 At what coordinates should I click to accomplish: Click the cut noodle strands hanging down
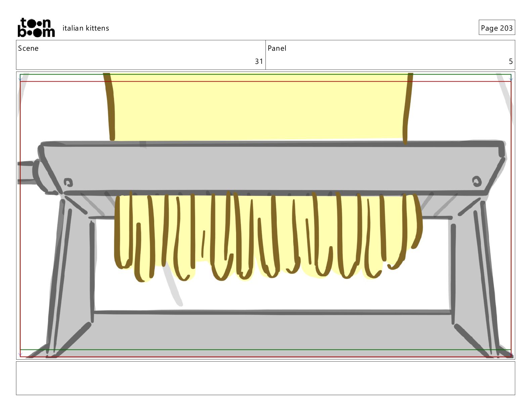(268, 236)
